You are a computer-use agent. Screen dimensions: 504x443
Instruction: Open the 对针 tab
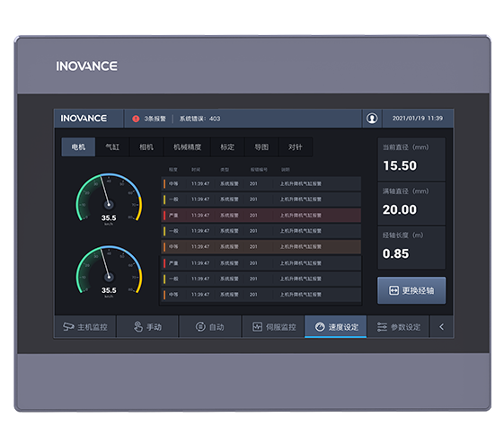pos(295,146)
